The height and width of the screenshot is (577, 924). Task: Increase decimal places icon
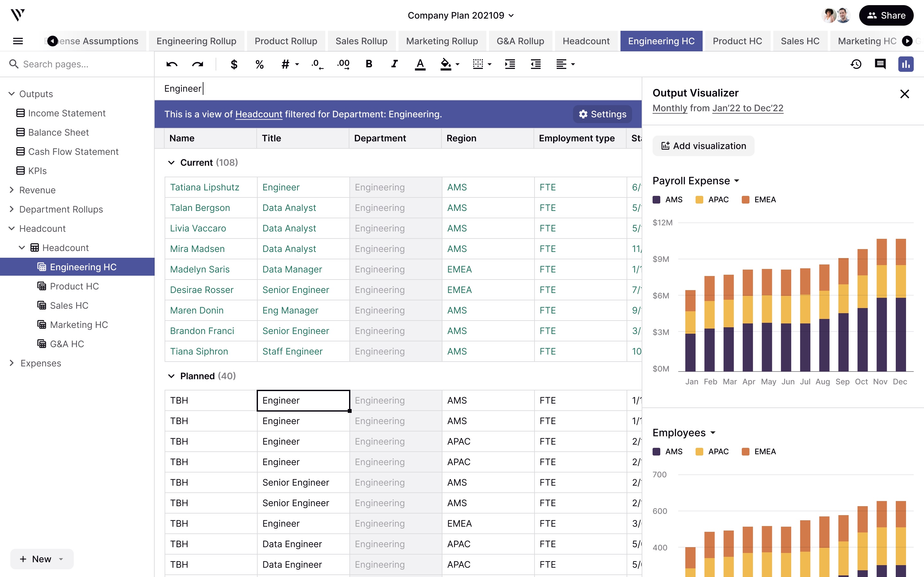pyautogui.click(x=343, y=64)
